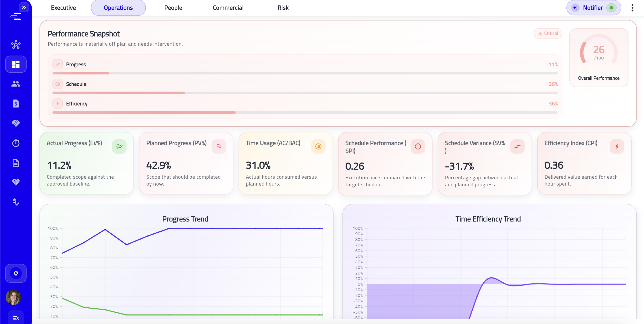Select the dashboard grid sidebar icon

pos(16,64)
